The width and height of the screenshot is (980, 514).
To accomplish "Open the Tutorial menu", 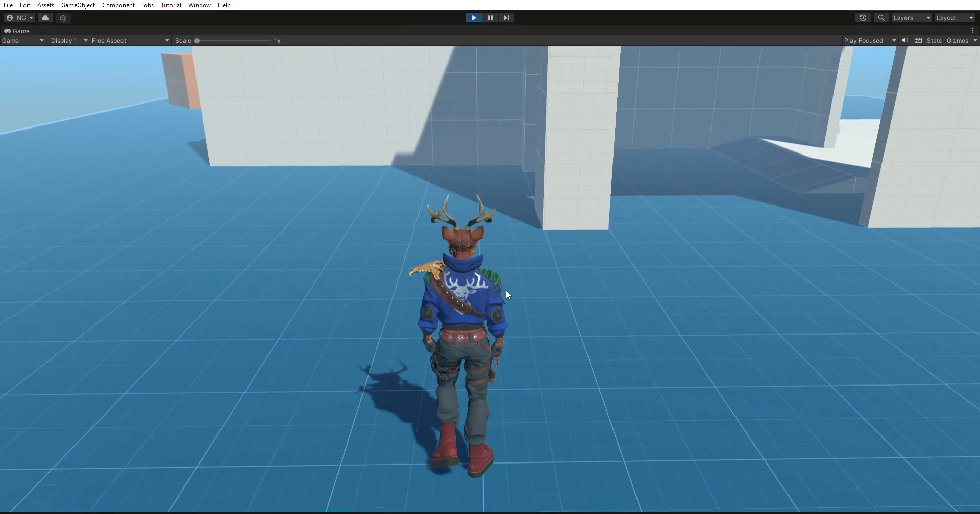I will [x=171, y=5].
